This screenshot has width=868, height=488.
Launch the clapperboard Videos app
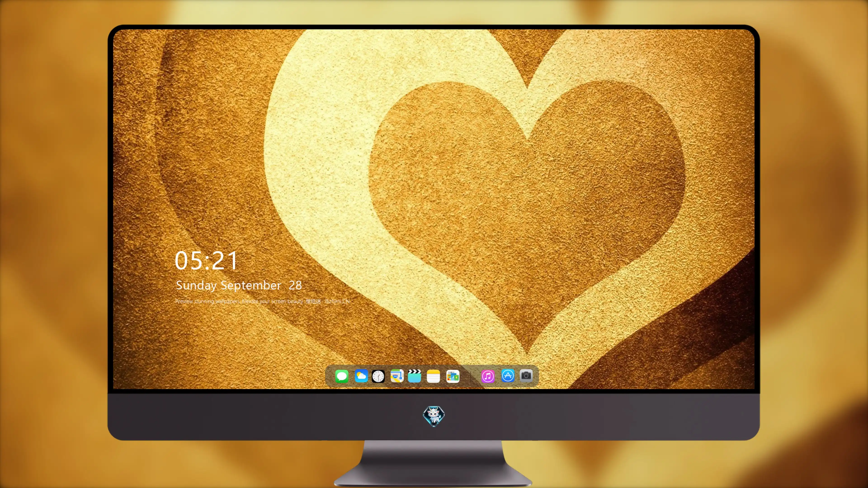tap(415, 376)
